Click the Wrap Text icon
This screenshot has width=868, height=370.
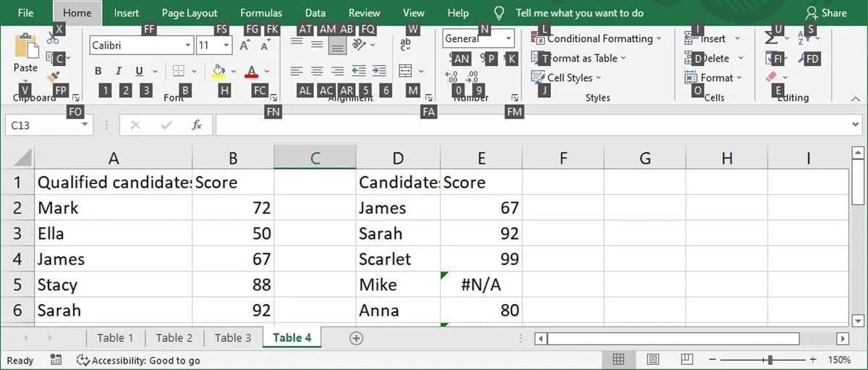[406, 45]
